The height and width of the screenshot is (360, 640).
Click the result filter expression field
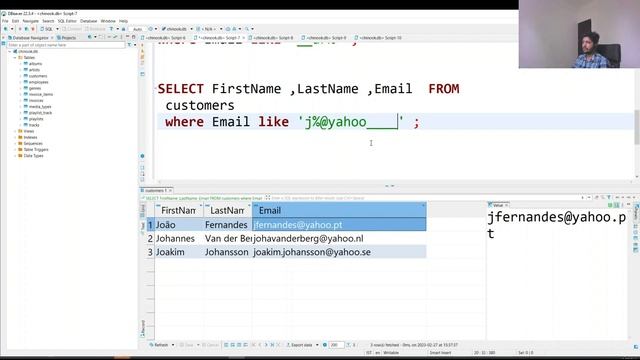pyautogui.click(x=424, y=198)
